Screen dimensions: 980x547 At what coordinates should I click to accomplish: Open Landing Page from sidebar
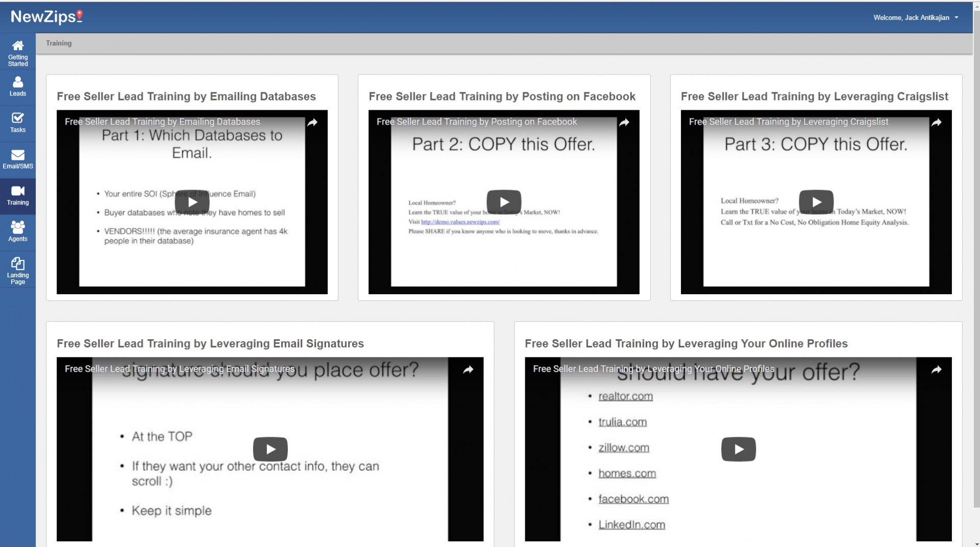coord(18,269)
